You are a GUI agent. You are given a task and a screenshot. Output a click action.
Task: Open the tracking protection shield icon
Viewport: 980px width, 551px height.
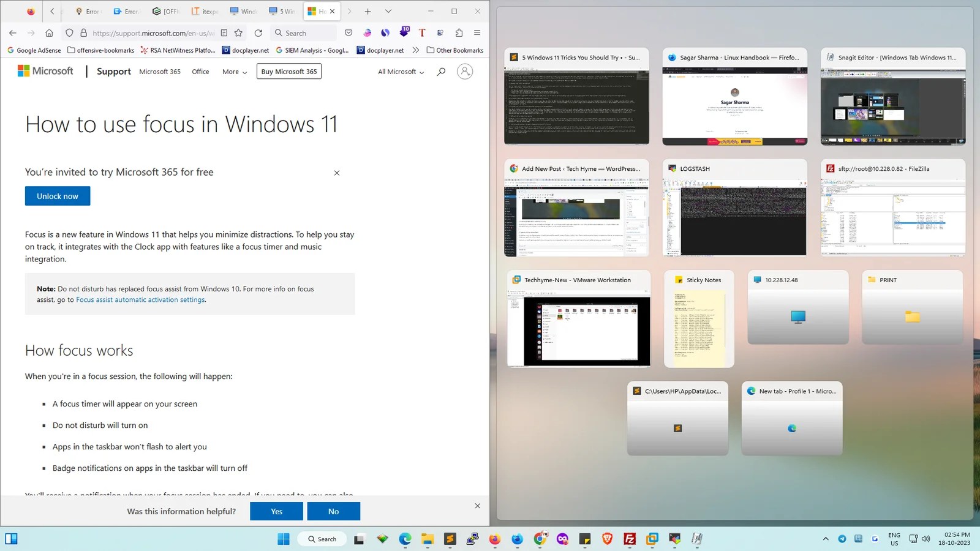[x=69, y=33]
